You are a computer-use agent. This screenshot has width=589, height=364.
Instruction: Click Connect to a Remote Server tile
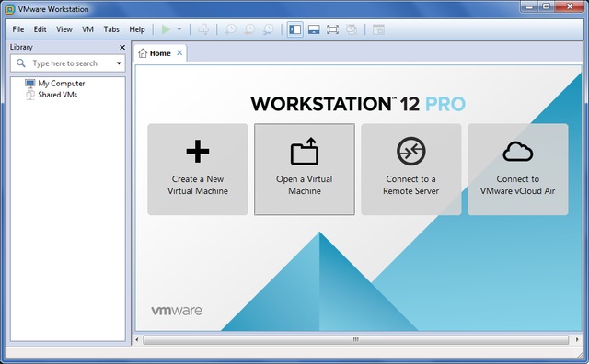coord(411,169)
